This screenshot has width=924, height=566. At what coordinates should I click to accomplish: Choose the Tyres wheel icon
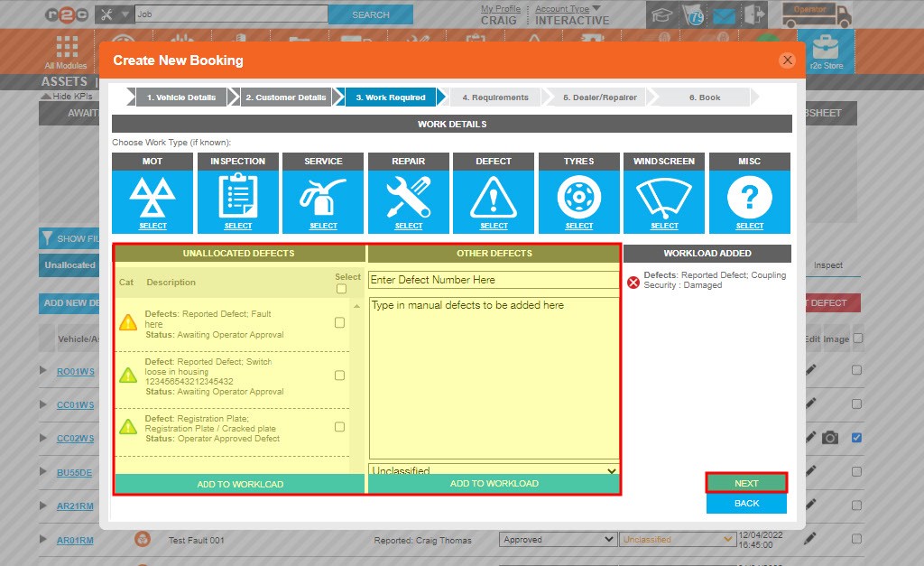(x=578, y=195)
